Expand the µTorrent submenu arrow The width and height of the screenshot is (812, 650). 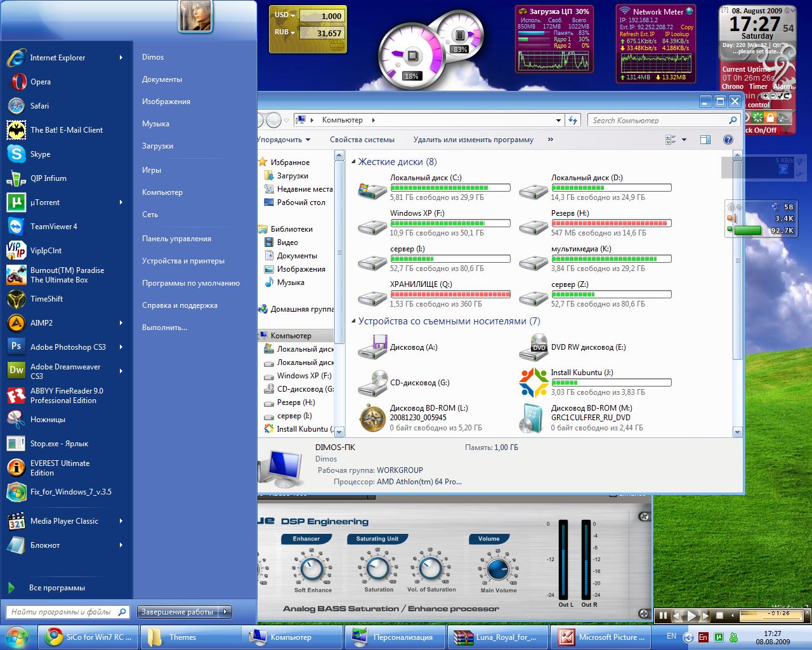click(x=121, y=202)
